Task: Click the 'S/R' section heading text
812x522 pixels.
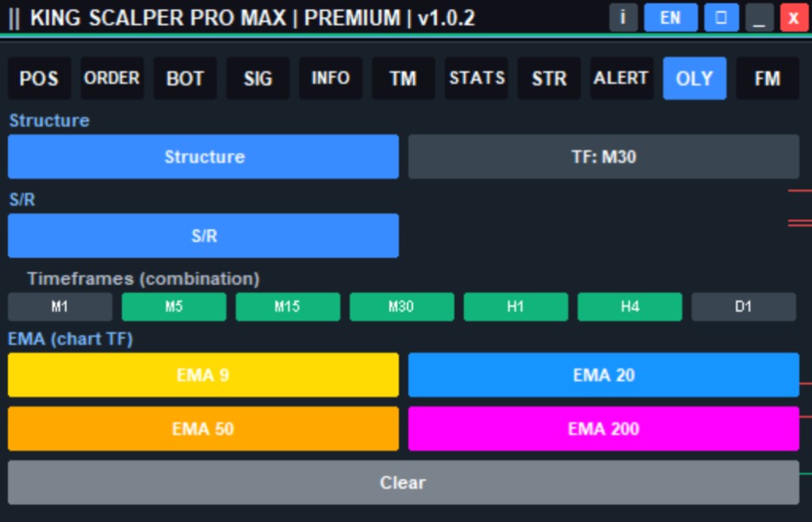Action: click(22, 199)
